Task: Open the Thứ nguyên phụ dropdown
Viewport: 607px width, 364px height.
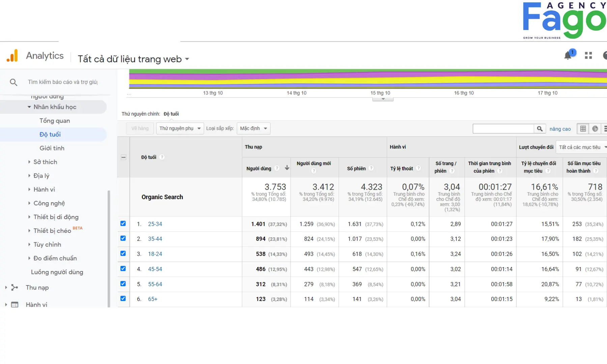Action: [180, 128]
